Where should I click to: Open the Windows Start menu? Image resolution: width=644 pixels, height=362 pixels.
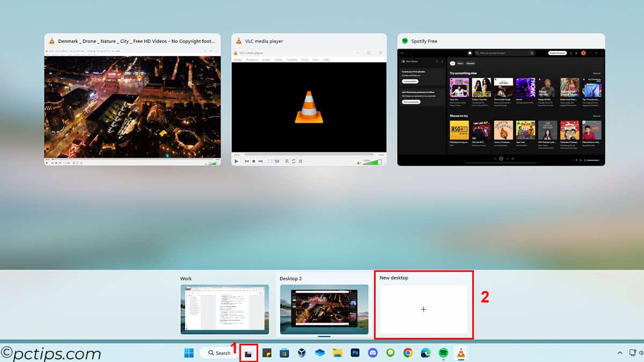(189, 353)
